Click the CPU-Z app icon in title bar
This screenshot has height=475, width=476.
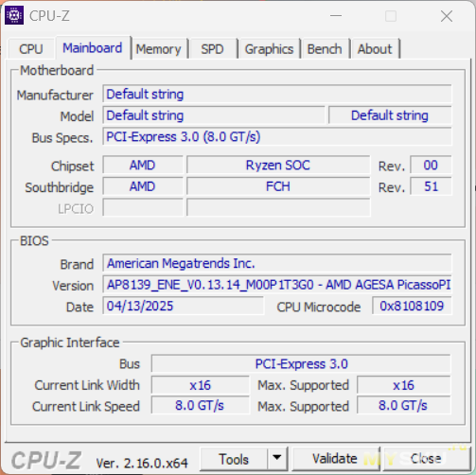click(14, 15)
